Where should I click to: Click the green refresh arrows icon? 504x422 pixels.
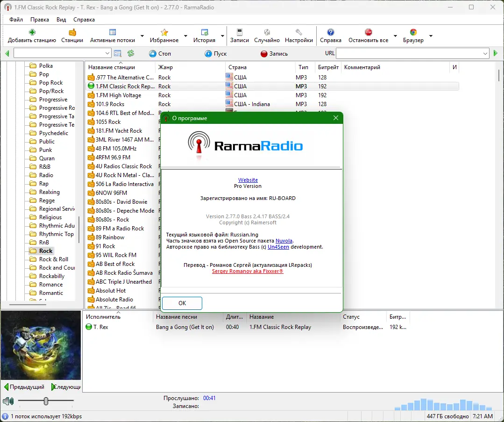point(130,53)
